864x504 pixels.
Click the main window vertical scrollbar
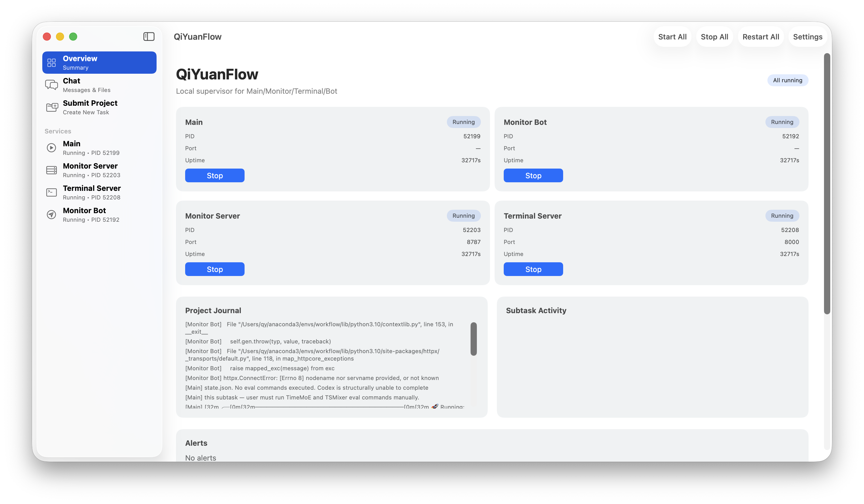click(x=827, y=183)
